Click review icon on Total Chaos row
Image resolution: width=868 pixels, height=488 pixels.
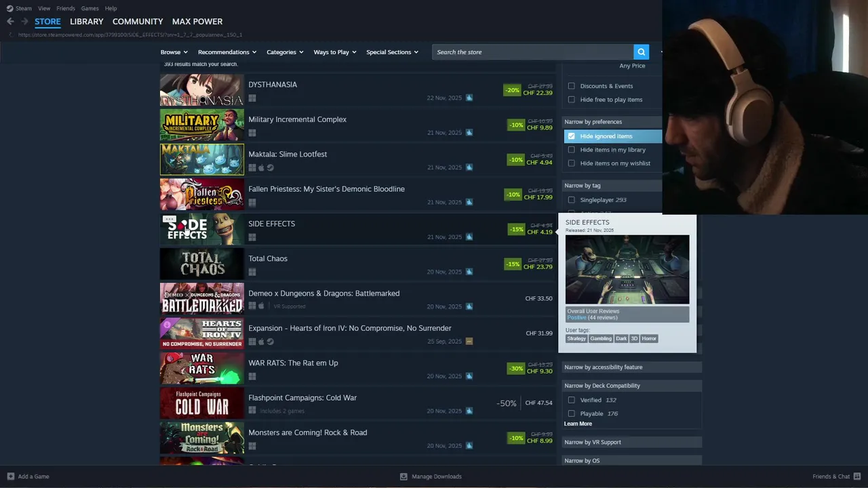click(x=469, y=272)
